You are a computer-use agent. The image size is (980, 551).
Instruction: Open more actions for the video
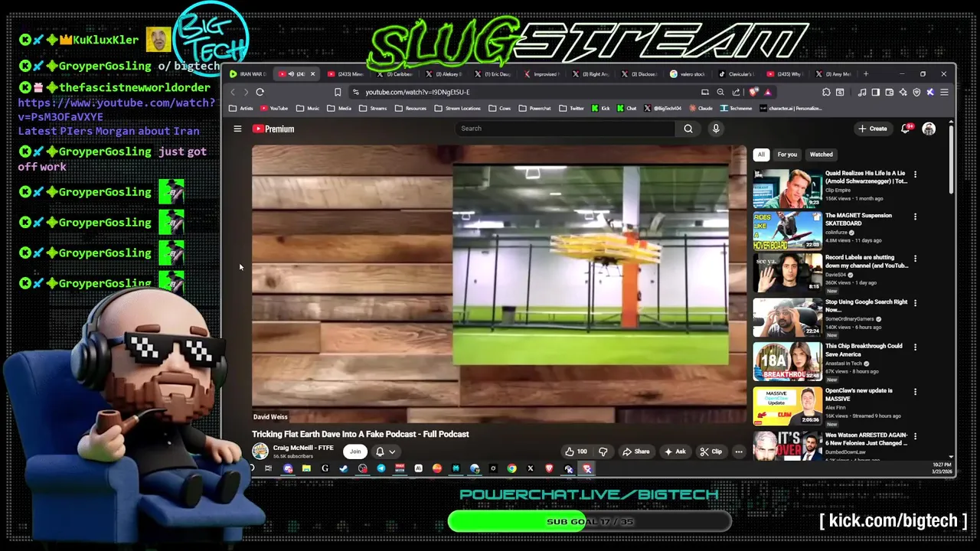pyautogui.click(x=739, y=452)
